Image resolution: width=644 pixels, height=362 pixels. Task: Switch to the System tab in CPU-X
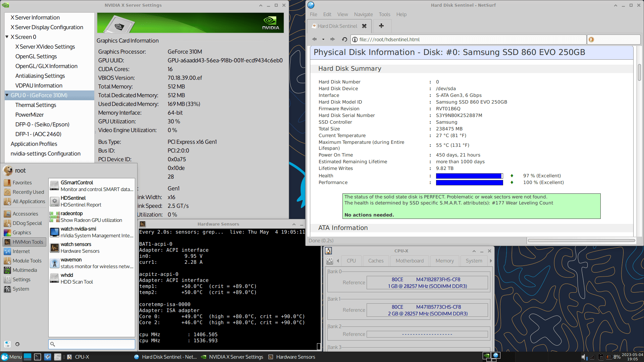click(474, 261)
